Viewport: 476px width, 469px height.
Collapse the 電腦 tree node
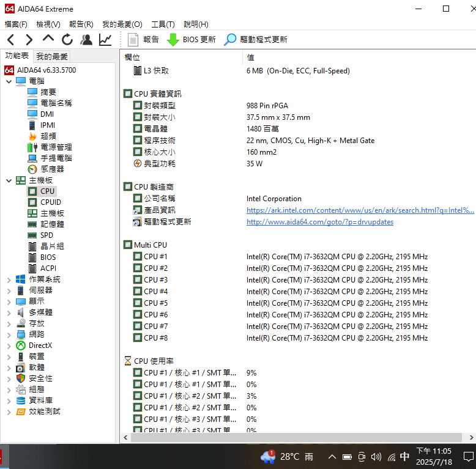pyautogui.click(x=9, y=81)
